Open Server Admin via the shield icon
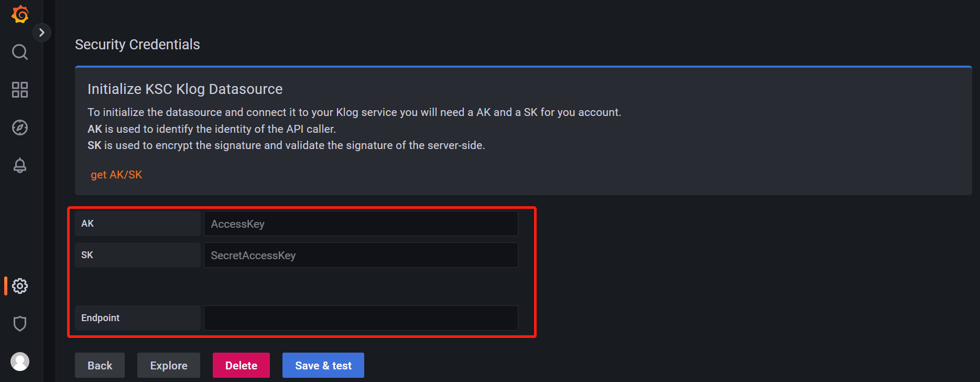The height and width of the screenshot is (382, 980). pos(20,324)
